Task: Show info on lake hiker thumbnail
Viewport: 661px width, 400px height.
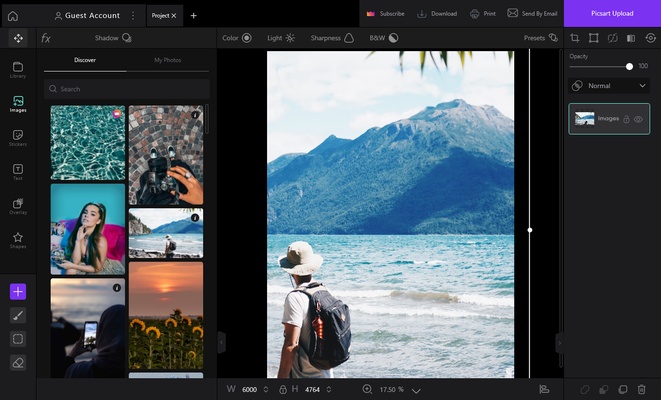Action: 195,217
